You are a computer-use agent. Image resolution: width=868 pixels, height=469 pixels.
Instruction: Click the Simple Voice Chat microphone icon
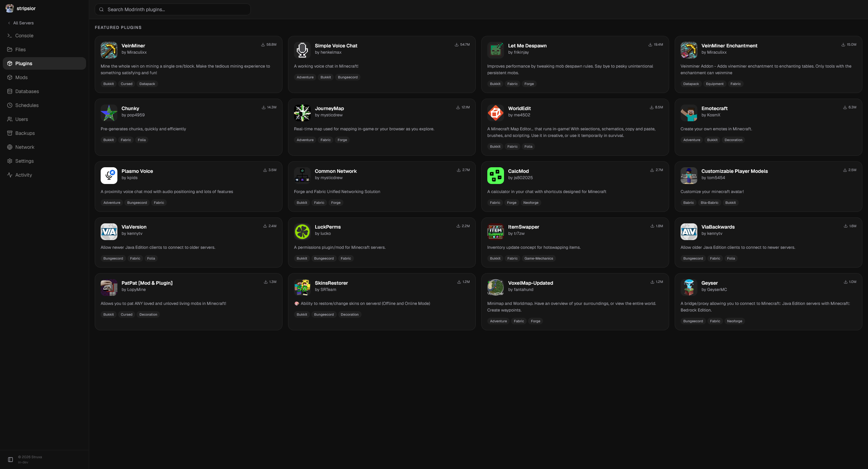pos(302,50)
